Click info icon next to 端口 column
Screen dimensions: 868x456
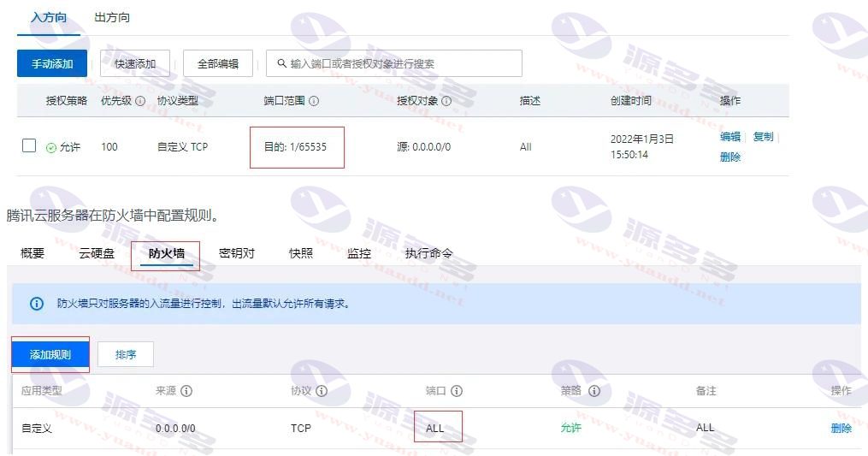[457, 391]
